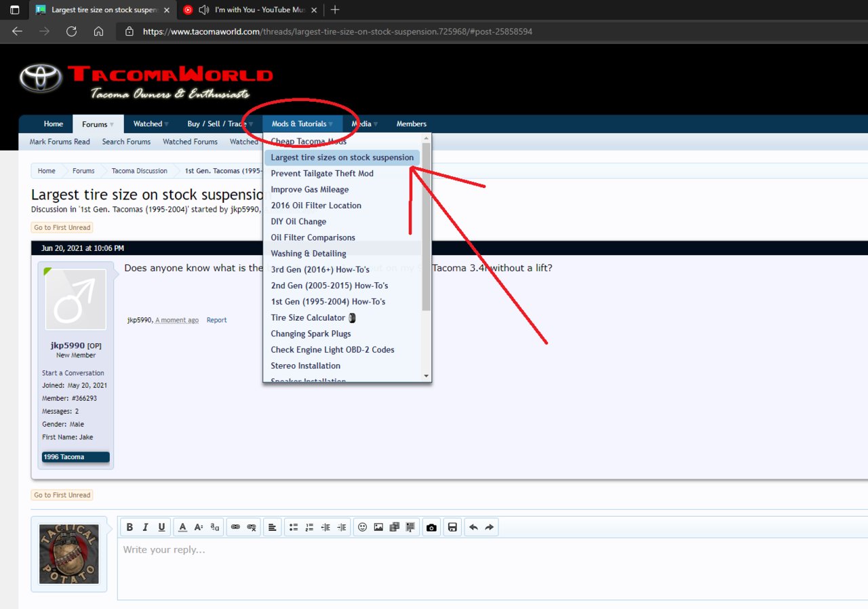868x609 pixels.
Task: Click the insert image icon
Action: (378, 527)
